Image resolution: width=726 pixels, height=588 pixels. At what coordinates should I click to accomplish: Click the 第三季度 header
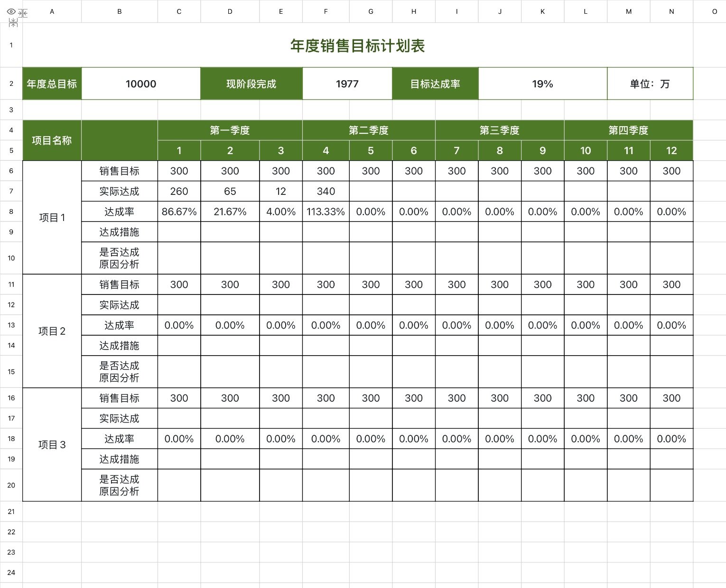click(x=500, y=130)
